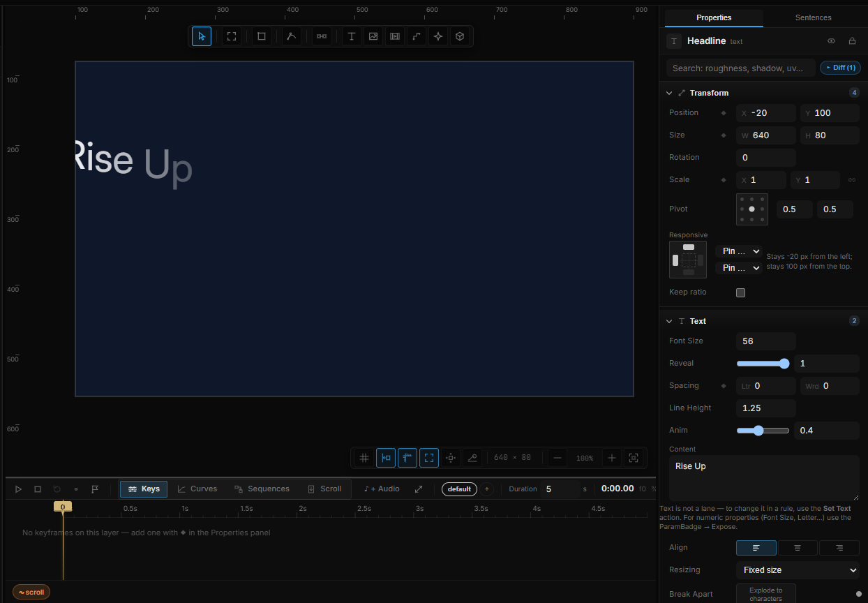Click the properties search field
Image resolution: width=868 pixels, height=603 pixels.
[740, 68]
